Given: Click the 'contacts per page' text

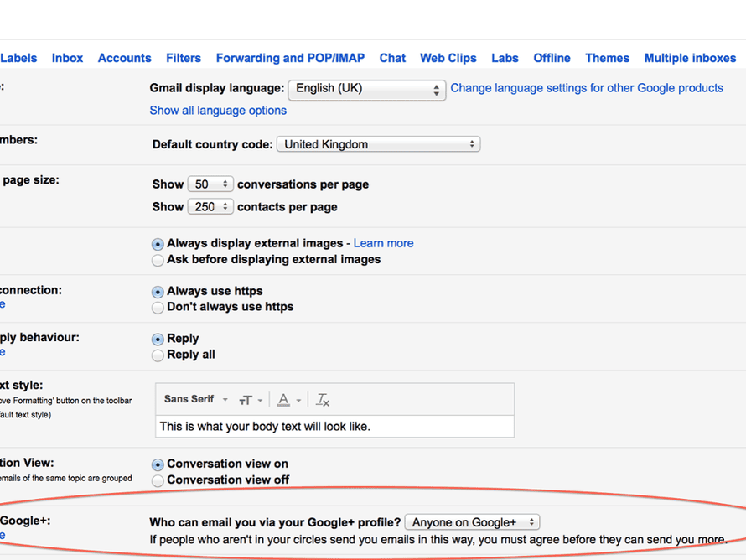Looking at the screenshot, I should 288,207.
